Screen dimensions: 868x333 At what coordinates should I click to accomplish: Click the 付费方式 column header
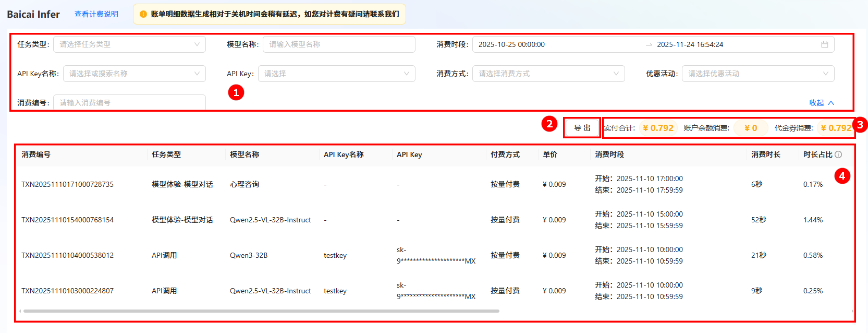[x=505, y=154]
